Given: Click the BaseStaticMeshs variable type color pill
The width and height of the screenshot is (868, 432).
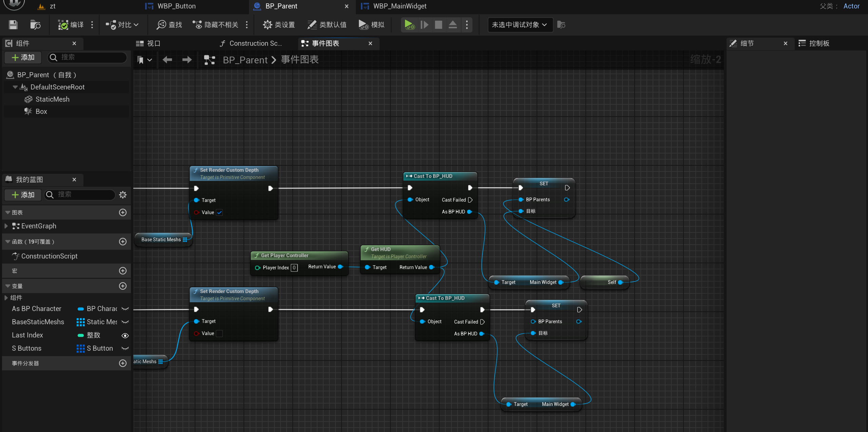Looking at the screenshot, I should (80, 322).
